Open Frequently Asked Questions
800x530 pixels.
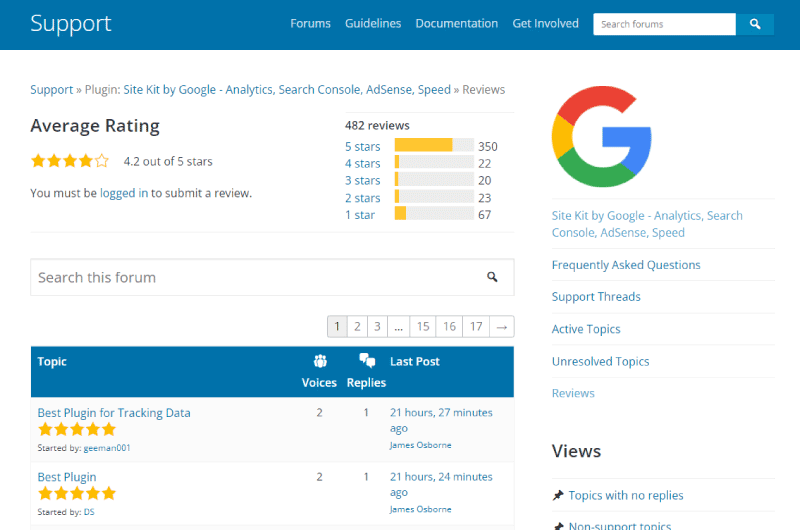point(626,265)
